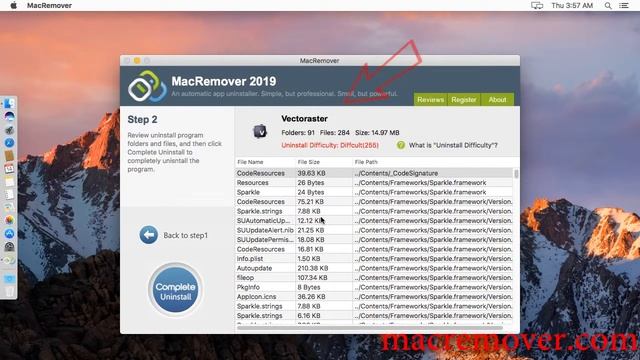The width and height of the screenshot is (640, 360).
Task: Open the Apple menu
Action: coord(13,5)
